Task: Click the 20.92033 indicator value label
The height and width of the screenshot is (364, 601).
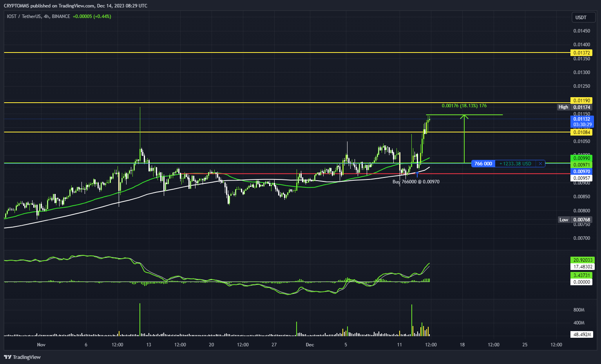Action: (x=583, y=260)
